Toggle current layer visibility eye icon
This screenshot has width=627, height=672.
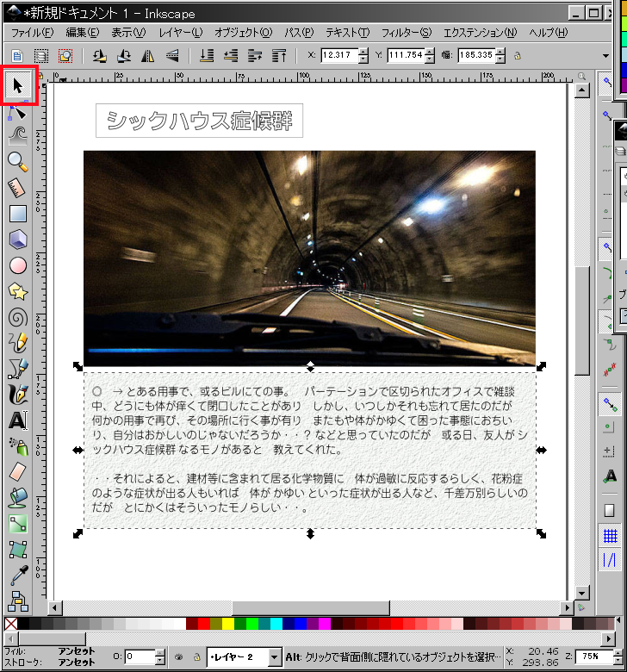179,656
